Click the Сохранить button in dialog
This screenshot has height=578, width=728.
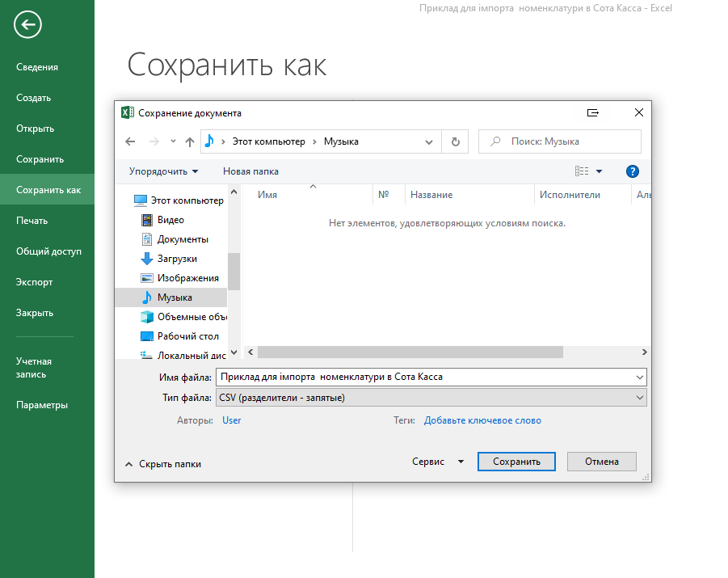[516, 462]
